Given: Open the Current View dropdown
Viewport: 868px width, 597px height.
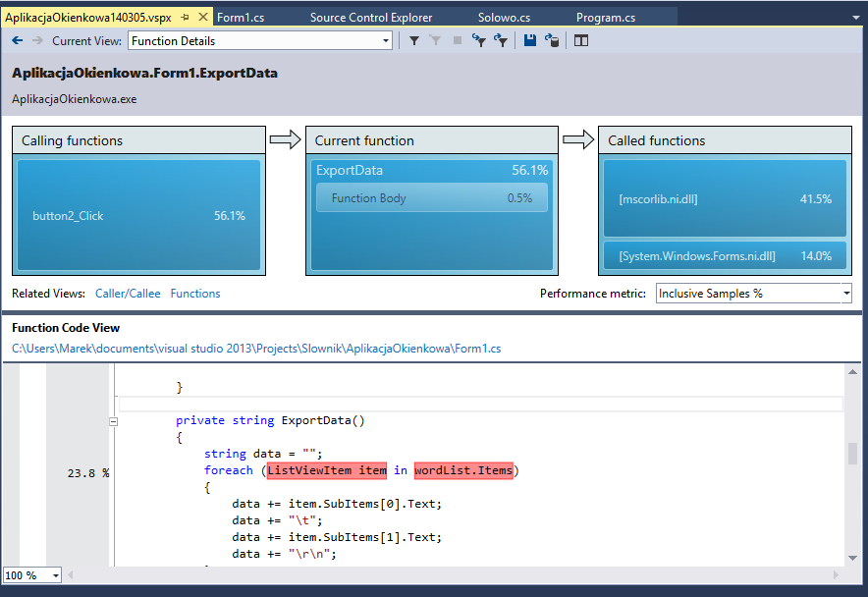Looking at the screenshot, I should click(385, 41).
